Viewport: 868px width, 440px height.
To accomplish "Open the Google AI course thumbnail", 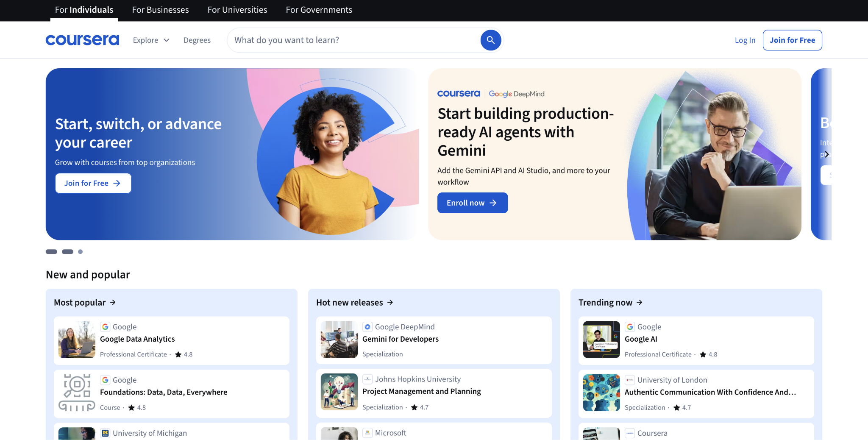I will (601, 340).
